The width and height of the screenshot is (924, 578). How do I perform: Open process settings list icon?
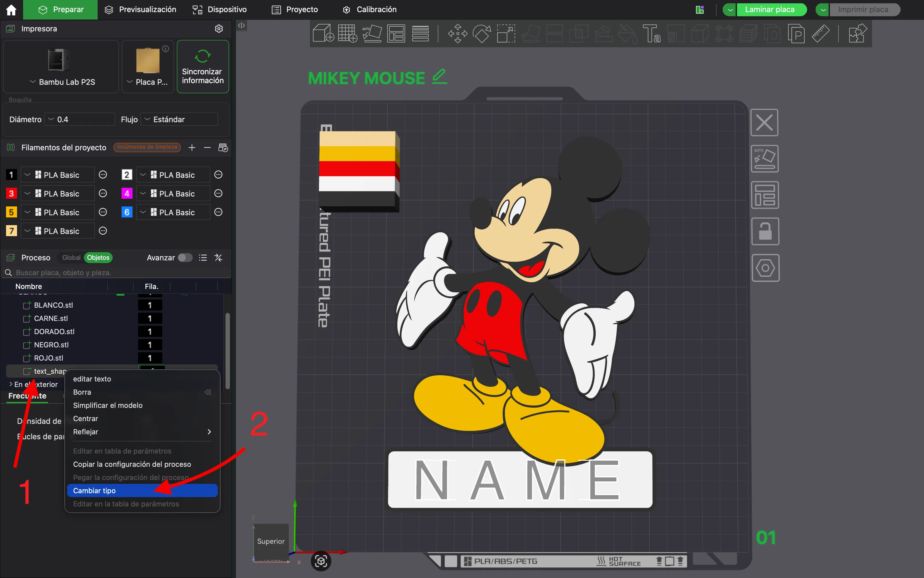pyautogui.click(x=203, y=258)
